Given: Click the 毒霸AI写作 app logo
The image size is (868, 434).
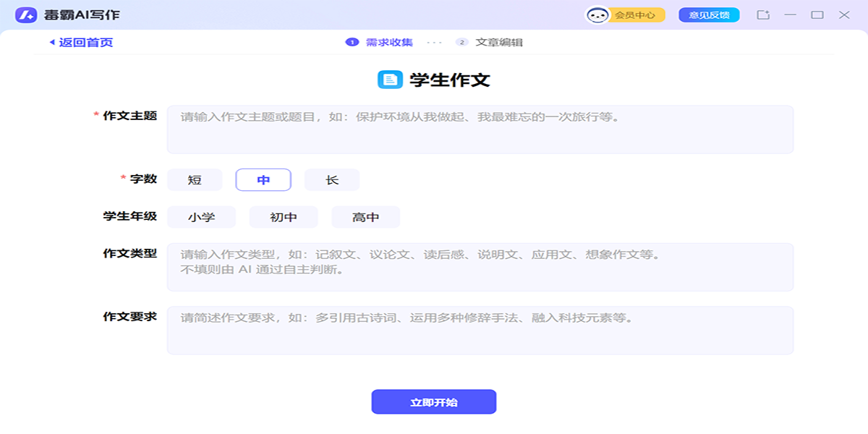Looking at the screenshot, I should pos(26,14).
